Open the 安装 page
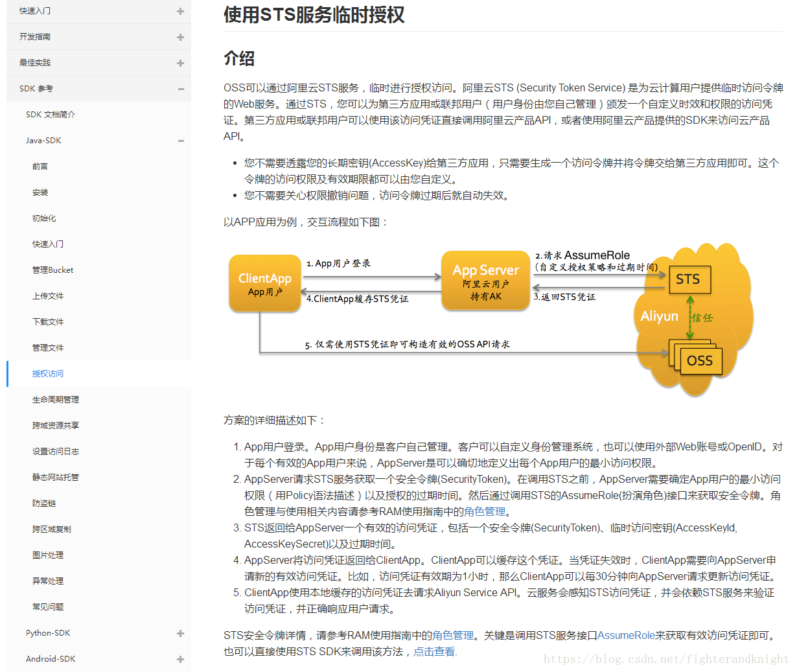 [x=40, y=192]
